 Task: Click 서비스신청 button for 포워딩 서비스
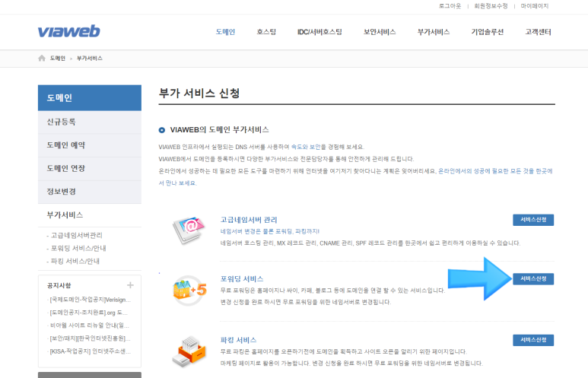[533, 279]
